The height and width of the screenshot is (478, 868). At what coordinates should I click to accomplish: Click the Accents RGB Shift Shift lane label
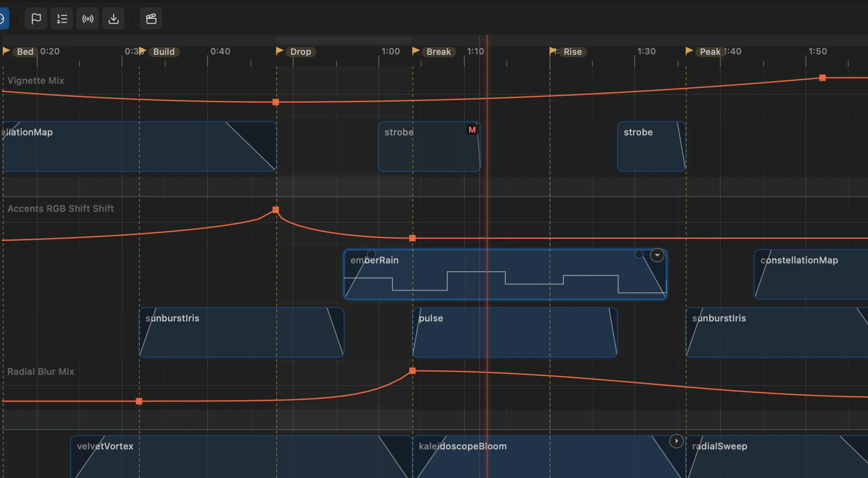(61, 209)
